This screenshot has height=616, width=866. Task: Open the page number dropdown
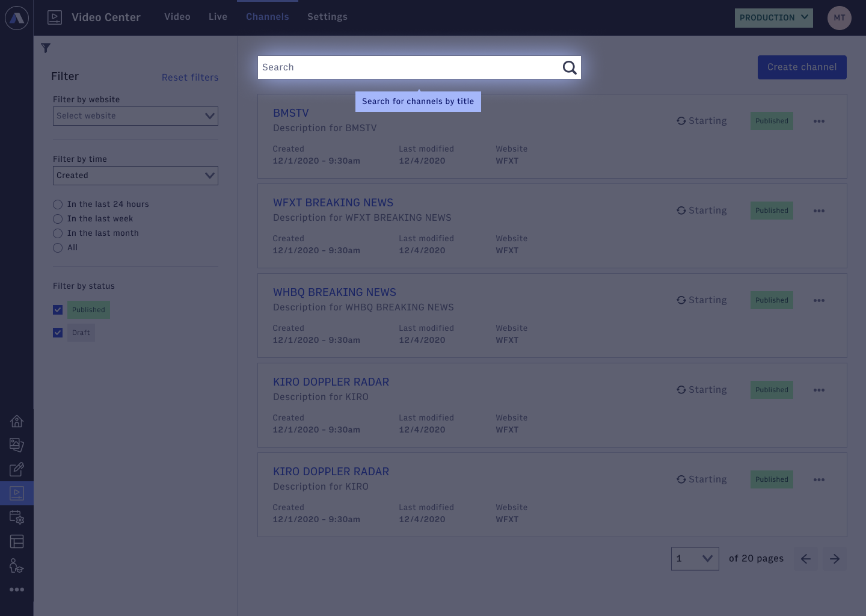(x=695, y=559)
